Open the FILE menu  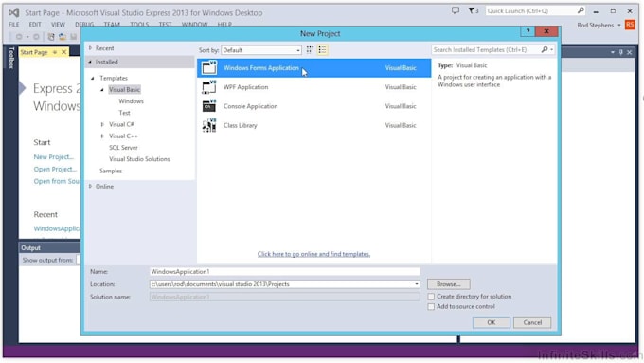[14, 25]
